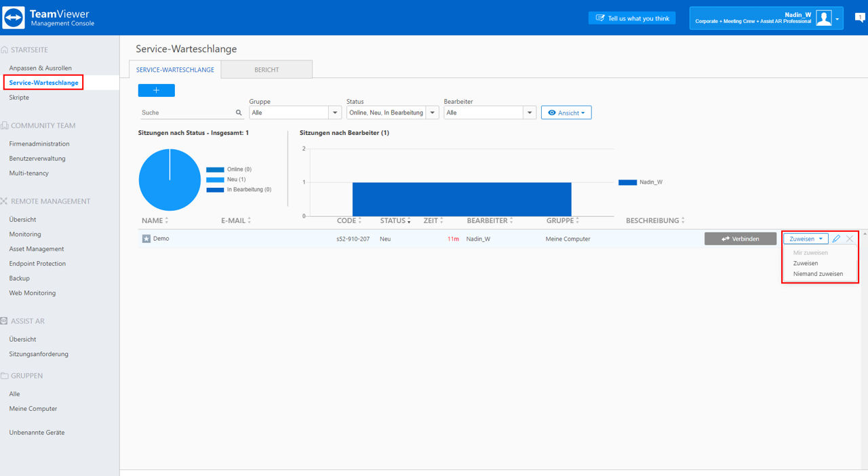Open Firmenadministration
Screen dimensions: 868x476
point(39,144)
